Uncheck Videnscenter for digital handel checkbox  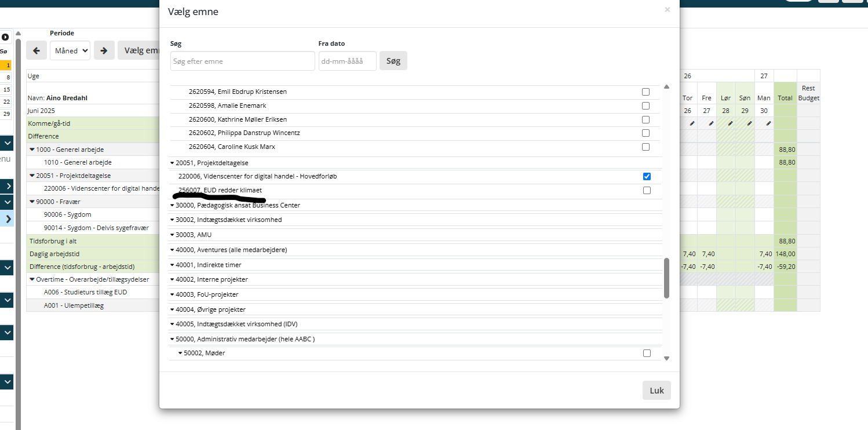pyautogui.click(x=647, y=177)
